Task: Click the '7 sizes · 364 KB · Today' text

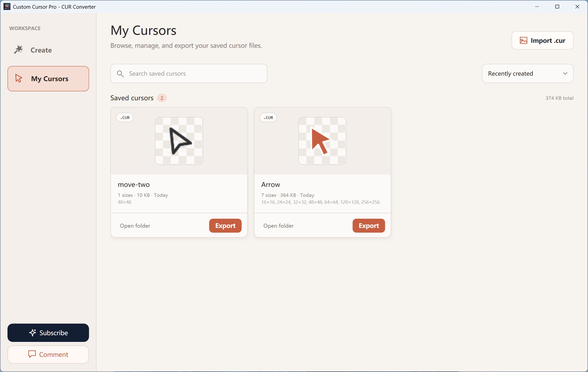Action: (288, 195)
